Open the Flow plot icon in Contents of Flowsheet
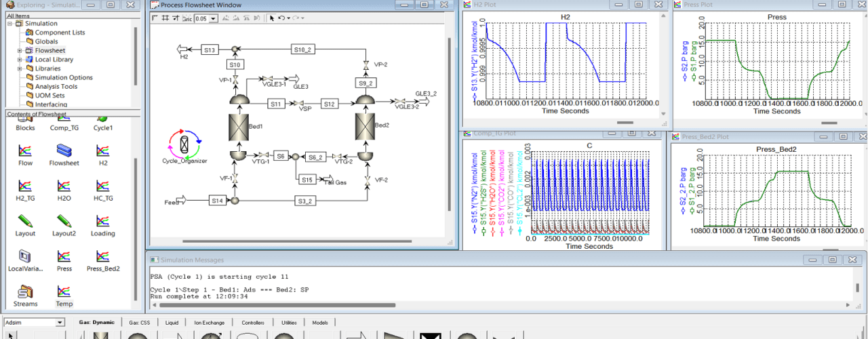The width and height of the screenshot is (868, 339). pyautogui.click(x=25, y=151)
